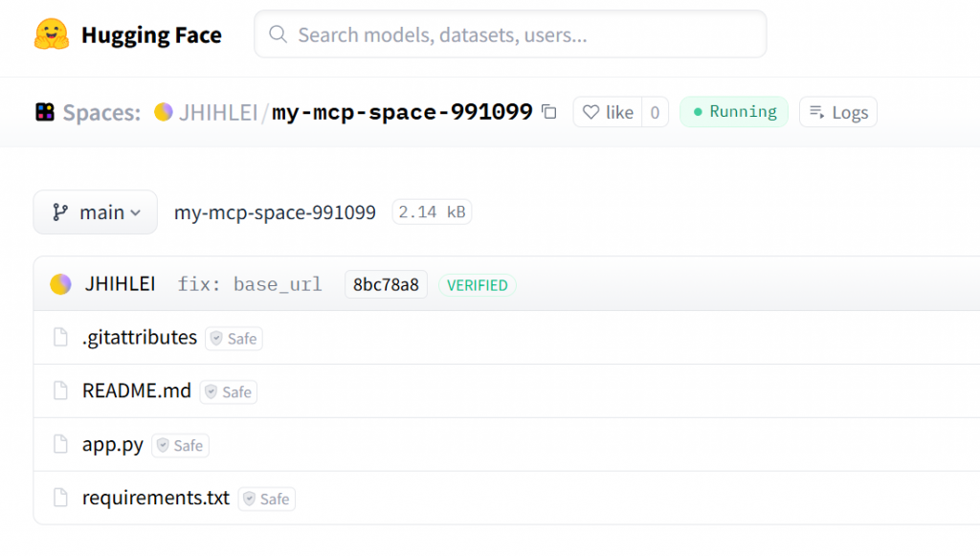Click the 2.14 kB size label

[432, 212]
